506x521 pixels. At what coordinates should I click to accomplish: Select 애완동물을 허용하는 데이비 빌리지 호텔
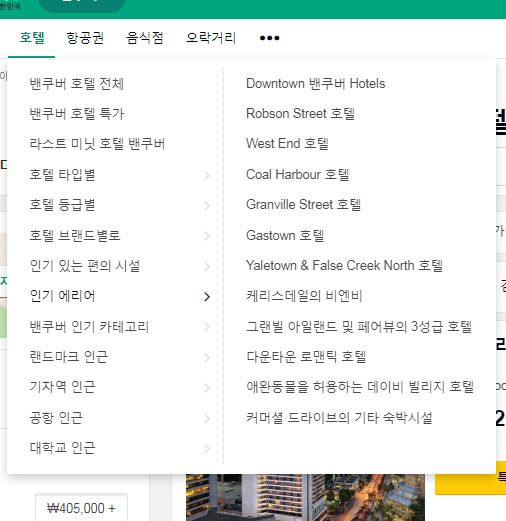click(x=360, y=387)
